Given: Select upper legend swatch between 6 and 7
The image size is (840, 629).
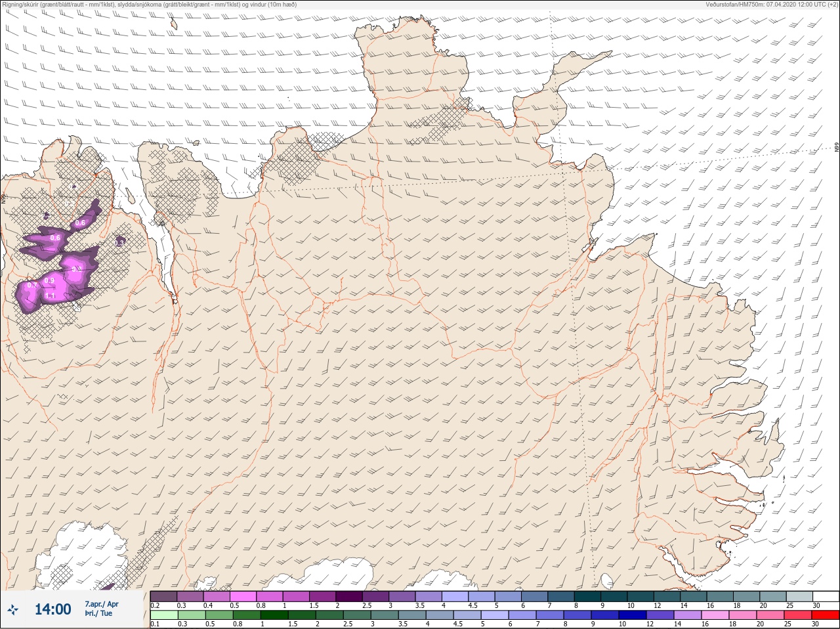Looking at the screenshot, I should point(534,596).
